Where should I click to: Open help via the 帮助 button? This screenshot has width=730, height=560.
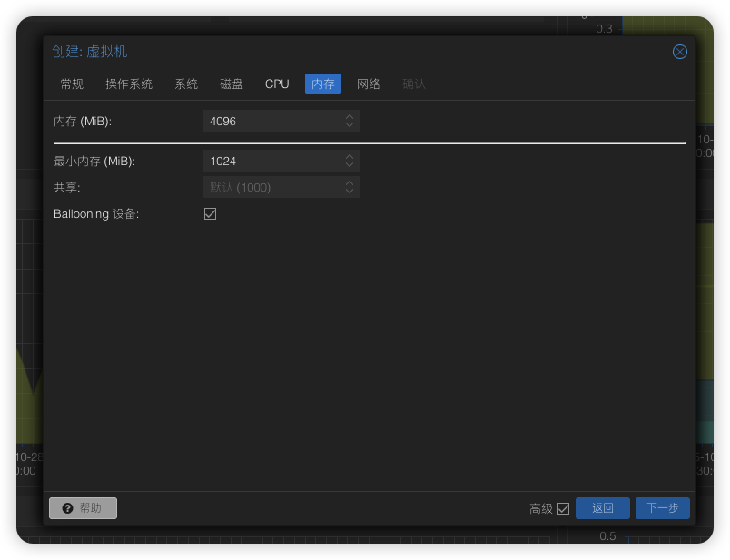click(83, 508)
